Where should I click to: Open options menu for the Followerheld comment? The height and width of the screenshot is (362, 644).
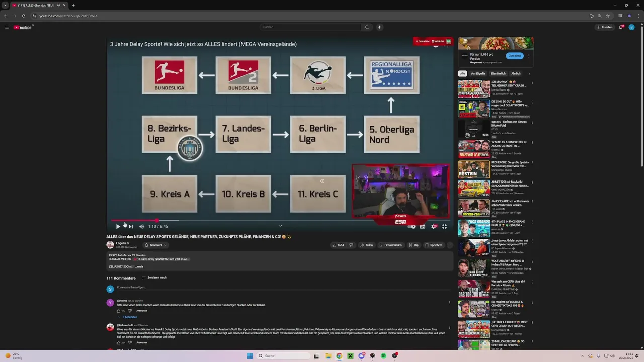tap(449, 328)
